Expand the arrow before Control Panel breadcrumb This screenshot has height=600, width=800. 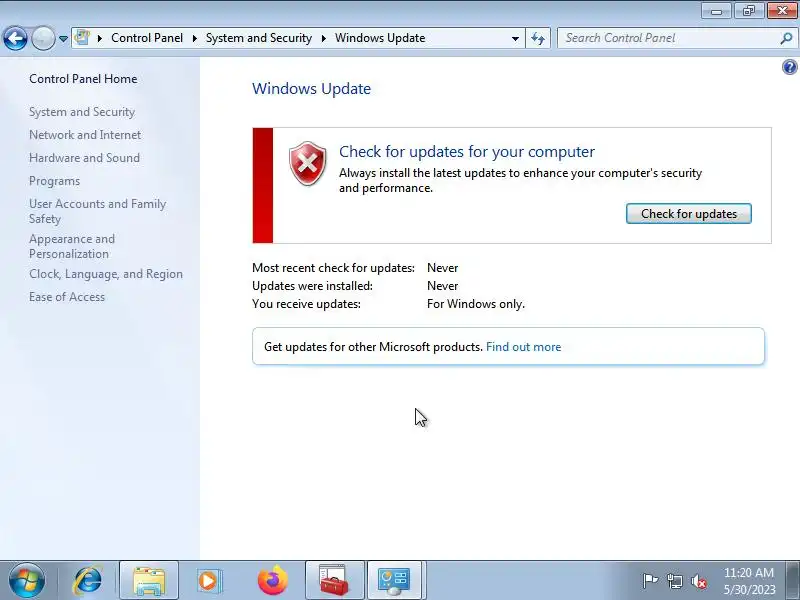pos(100,38)
